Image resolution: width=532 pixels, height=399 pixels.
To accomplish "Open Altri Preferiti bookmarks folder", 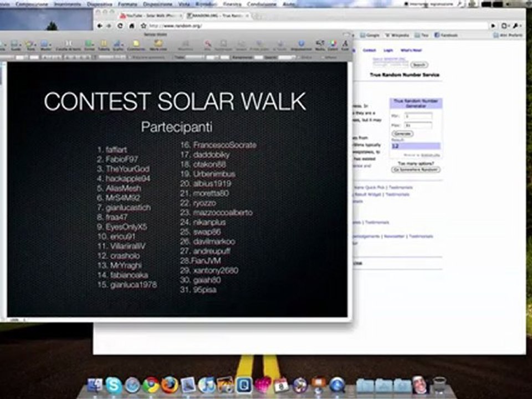I will click(x=508, y=35).
